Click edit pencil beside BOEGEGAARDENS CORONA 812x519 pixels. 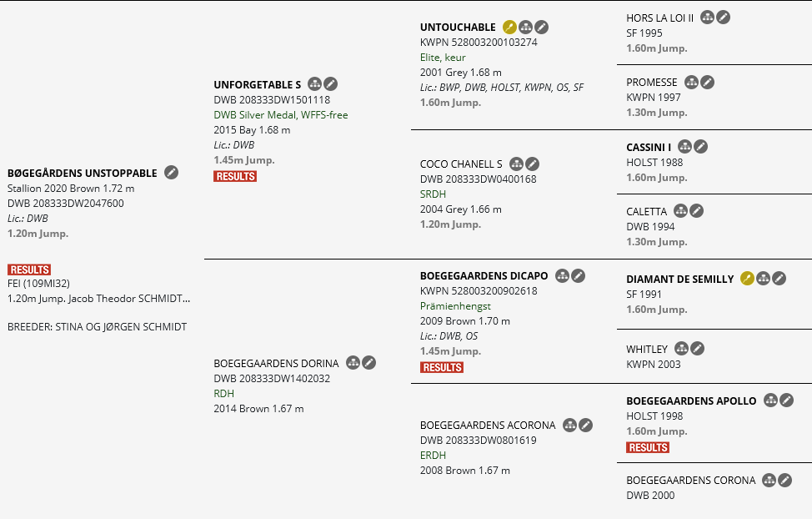(785, 480)
